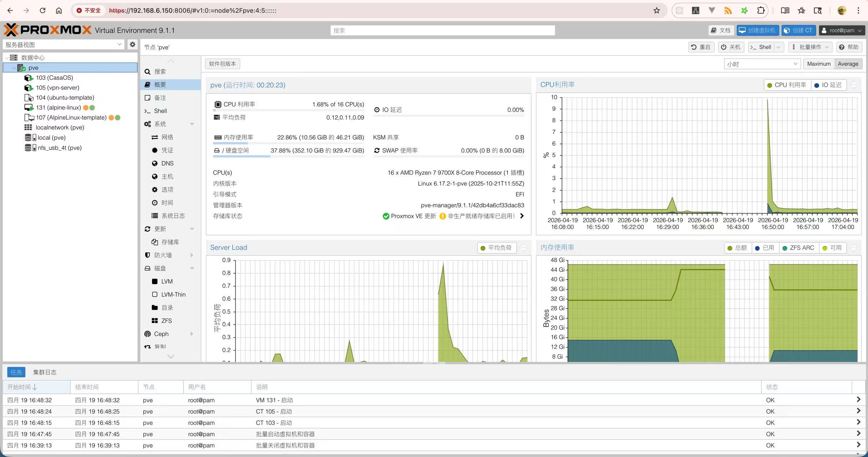Click the localnetwork (pve) grid icon
Image resolution: width=868 pixels, height=457 pixels.
pos(28,127)
